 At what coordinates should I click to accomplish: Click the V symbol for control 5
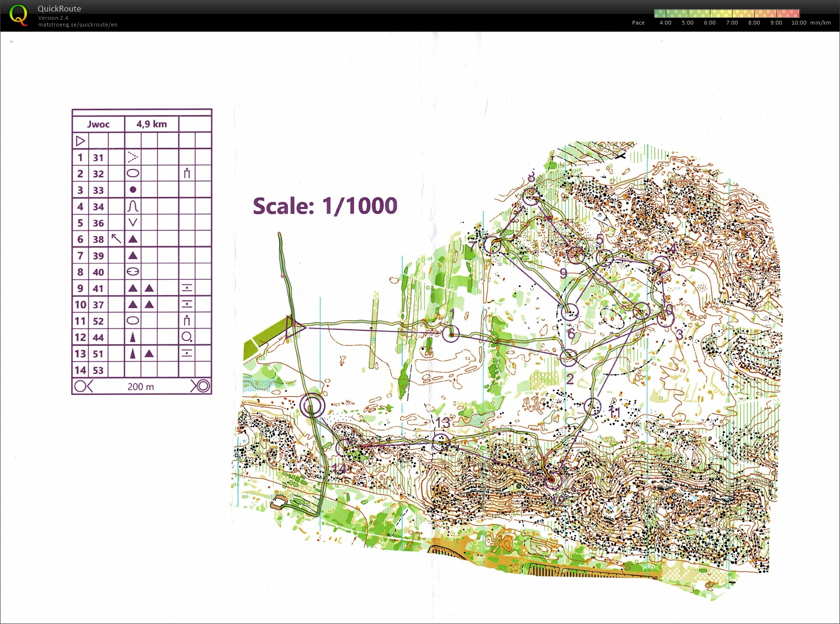click(133, 222)
